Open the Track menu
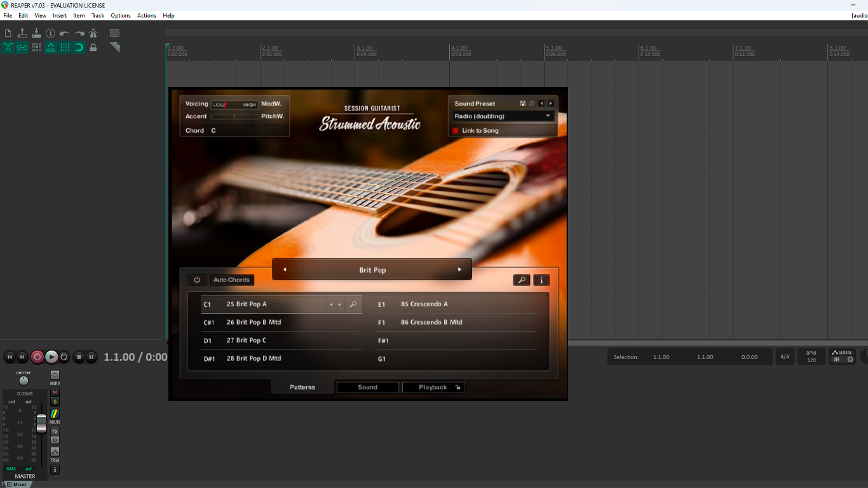 click(x=98, y=15)
